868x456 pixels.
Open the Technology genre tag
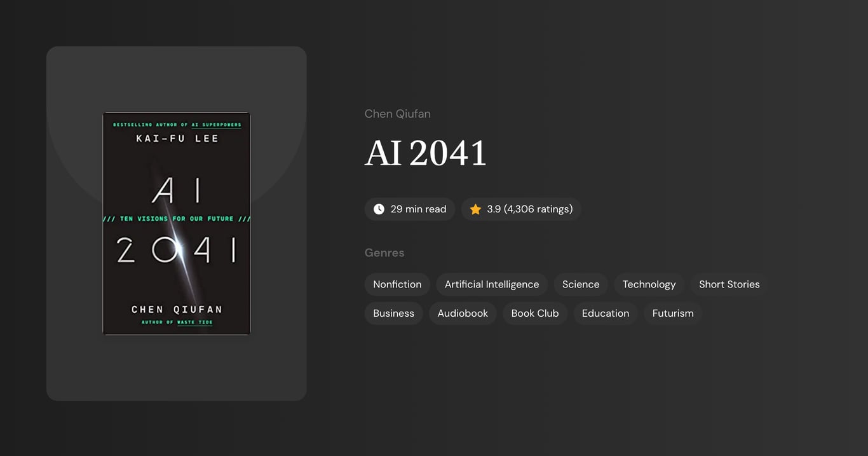649,284
